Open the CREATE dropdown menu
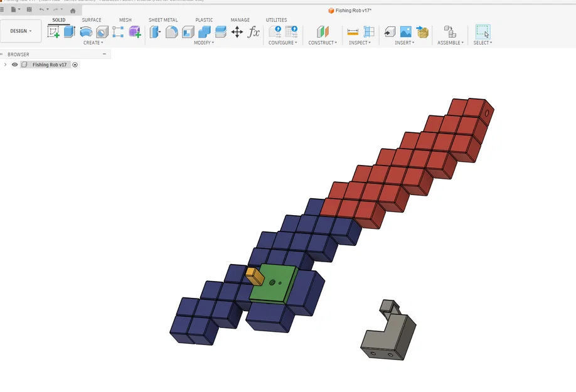 pos(93,43)
